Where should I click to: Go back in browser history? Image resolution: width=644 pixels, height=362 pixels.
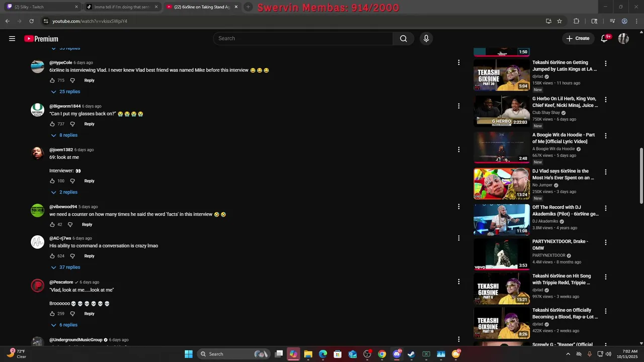pos(7,21)
